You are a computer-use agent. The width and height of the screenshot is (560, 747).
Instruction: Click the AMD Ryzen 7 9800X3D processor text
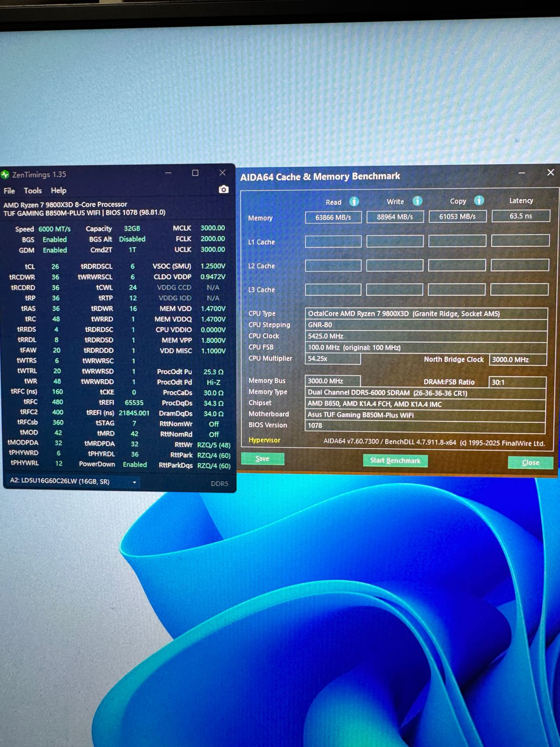click(x=65, y=204)
